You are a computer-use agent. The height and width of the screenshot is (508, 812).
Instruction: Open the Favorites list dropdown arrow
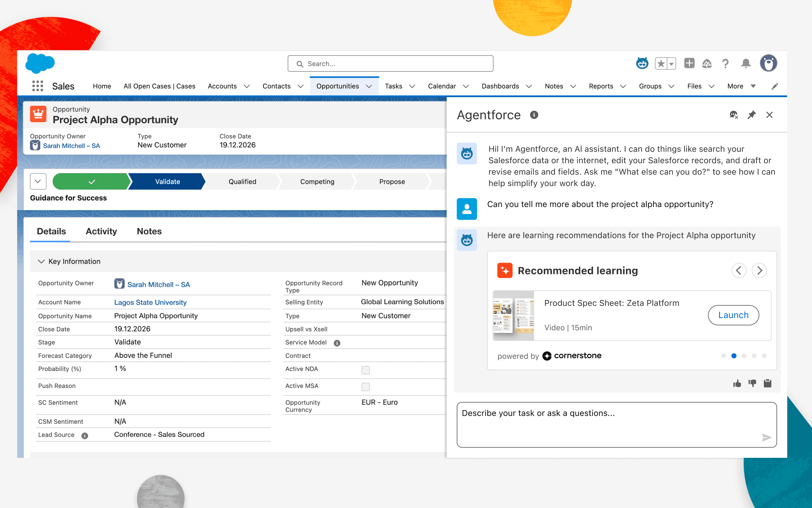pyautogui.click(x=671, y=63)
